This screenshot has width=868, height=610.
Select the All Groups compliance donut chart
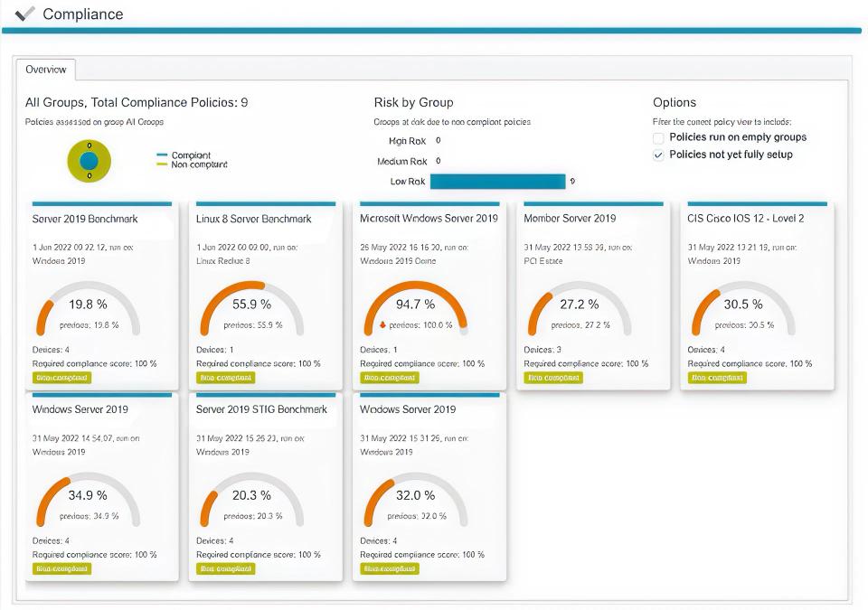(x=90, y=160)
